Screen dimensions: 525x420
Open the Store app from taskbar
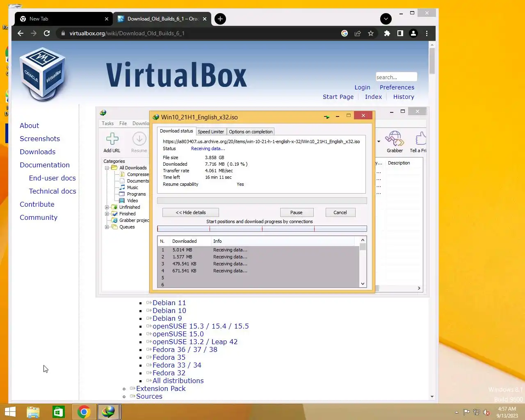pyautogui.click(x=59, y=412)
